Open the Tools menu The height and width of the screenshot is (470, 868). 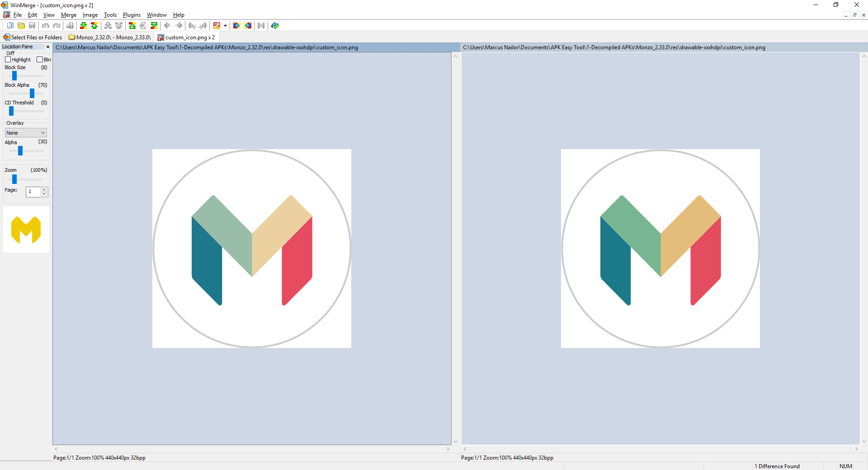click(x=110, y=15)
